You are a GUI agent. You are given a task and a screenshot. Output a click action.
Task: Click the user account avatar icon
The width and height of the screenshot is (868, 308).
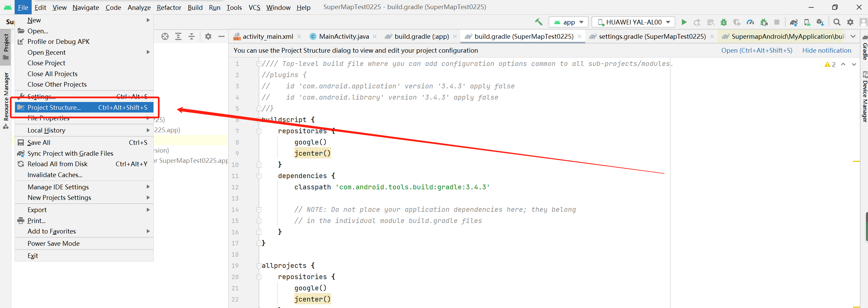[x=864, y=22]
